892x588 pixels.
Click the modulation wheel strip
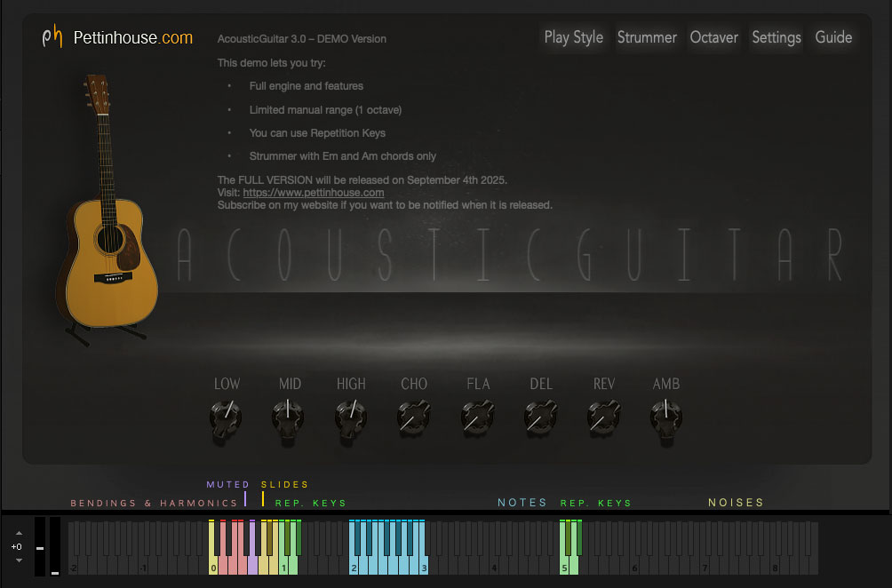click(54, 546)
